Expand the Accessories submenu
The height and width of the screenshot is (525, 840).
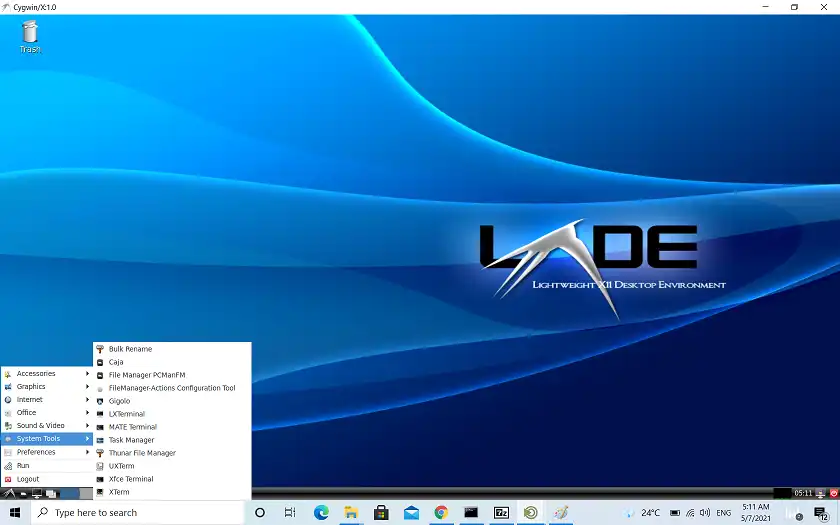(x=47, y=373)
